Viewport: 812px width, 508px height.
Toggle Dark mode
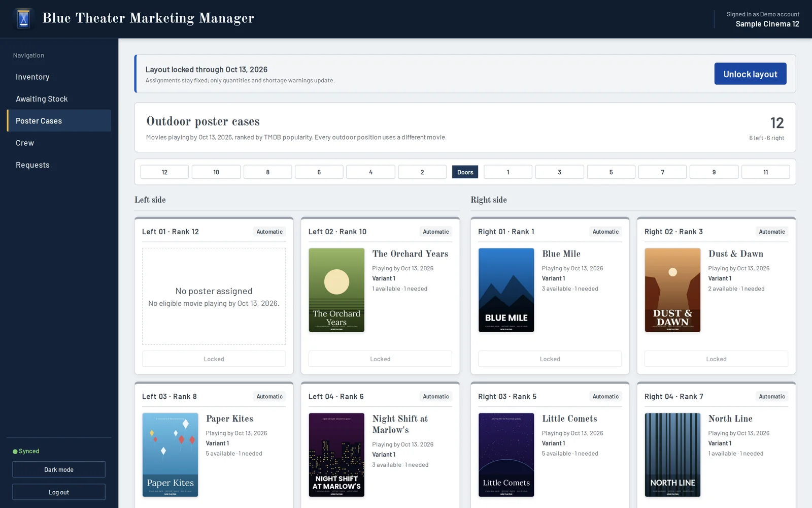pos(59,469)
